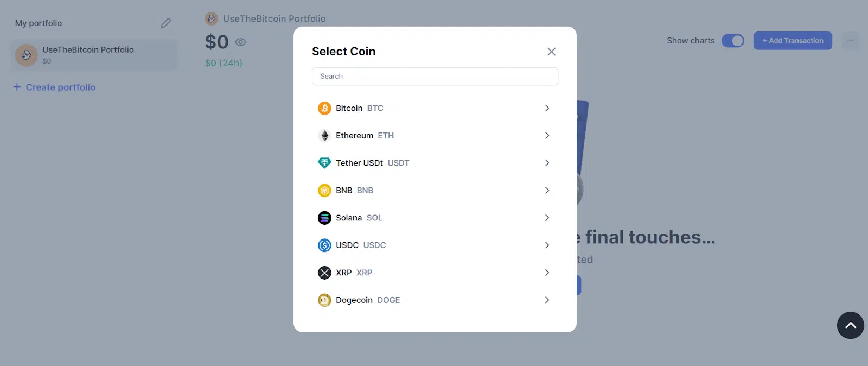The height and width of the screenshot is (366, 868).
Task: Click the XRP logo icon
Action: click(x=324, y=273)
